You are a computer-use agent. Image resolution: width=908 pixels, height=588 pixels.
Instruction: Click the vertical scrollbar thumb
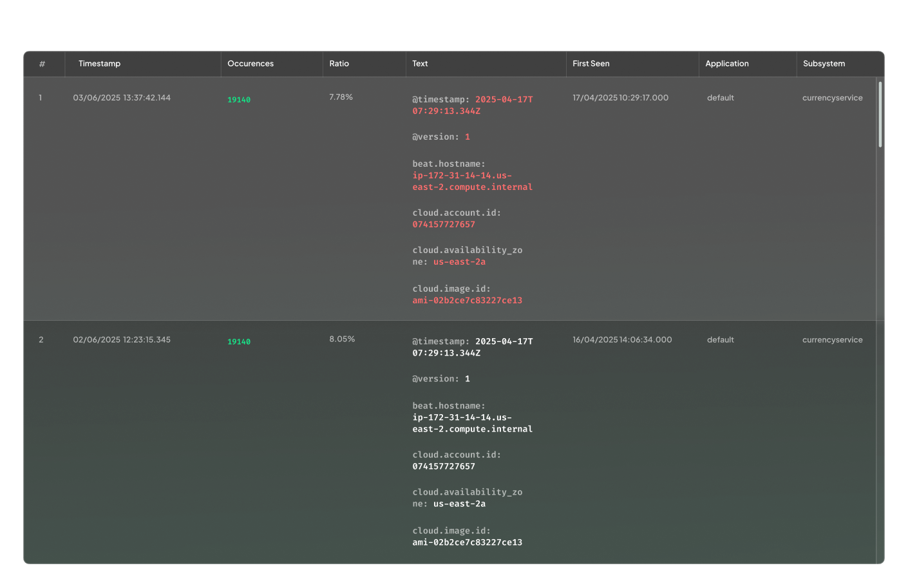click(880, 114)
